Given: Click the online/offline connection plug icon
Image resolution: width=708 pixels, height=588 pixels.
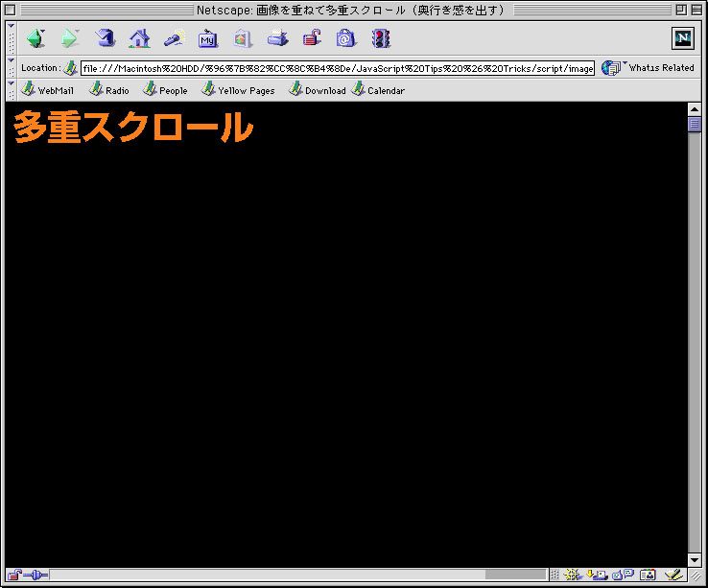Looking at the screenshot, I should (35, 575).
